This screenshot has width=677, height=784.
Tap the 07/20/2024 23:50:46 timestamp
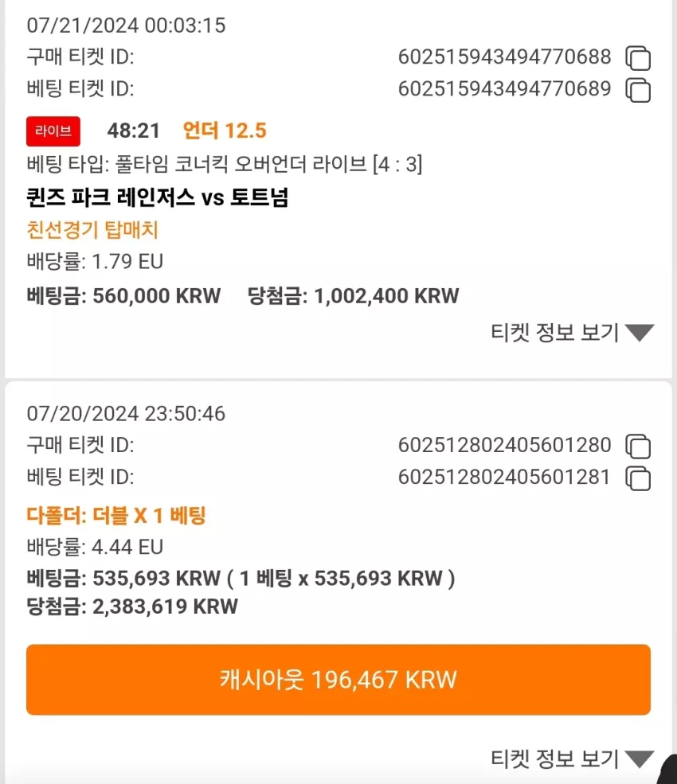(126, 414)
